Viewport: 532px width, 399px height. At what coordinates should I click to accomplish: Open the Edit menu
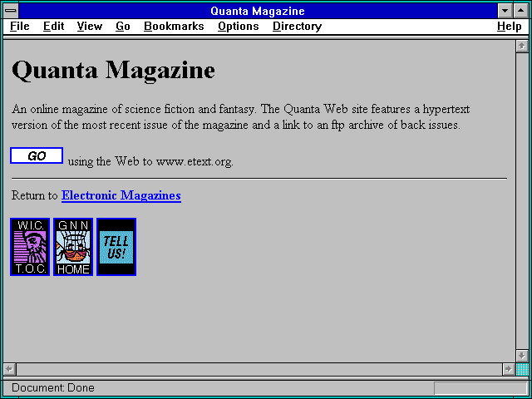[53, 27]
